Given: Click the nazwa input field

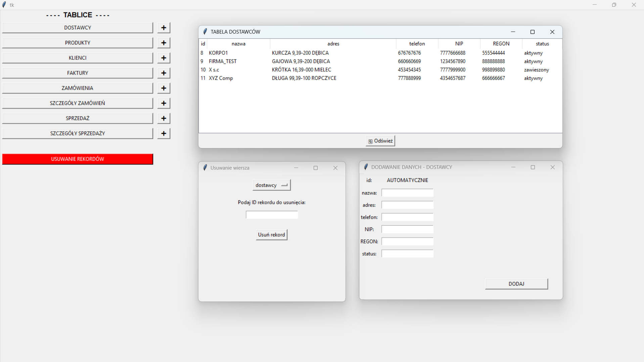Looking at the screenshot, I should point(407,193).
